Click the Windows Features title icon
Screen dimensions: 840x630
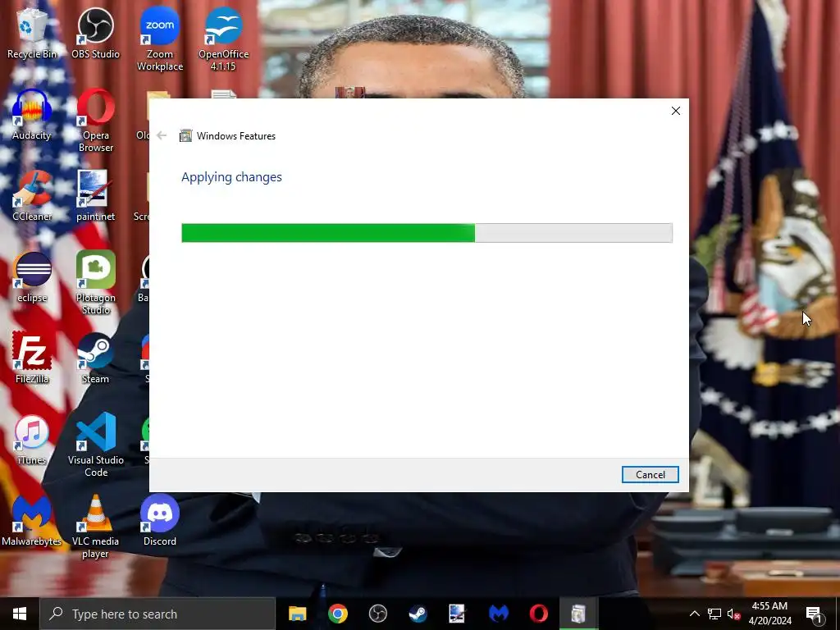point(185,136)
